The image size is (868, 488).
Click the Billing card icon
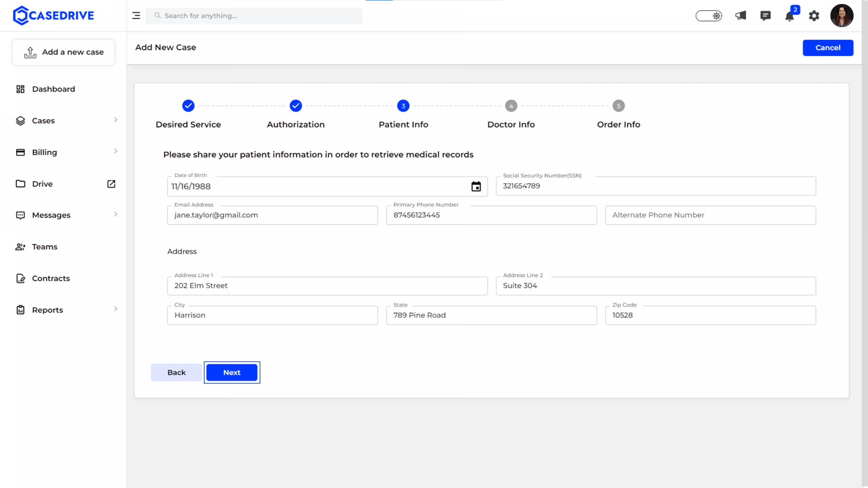click(x=20, y=152)
